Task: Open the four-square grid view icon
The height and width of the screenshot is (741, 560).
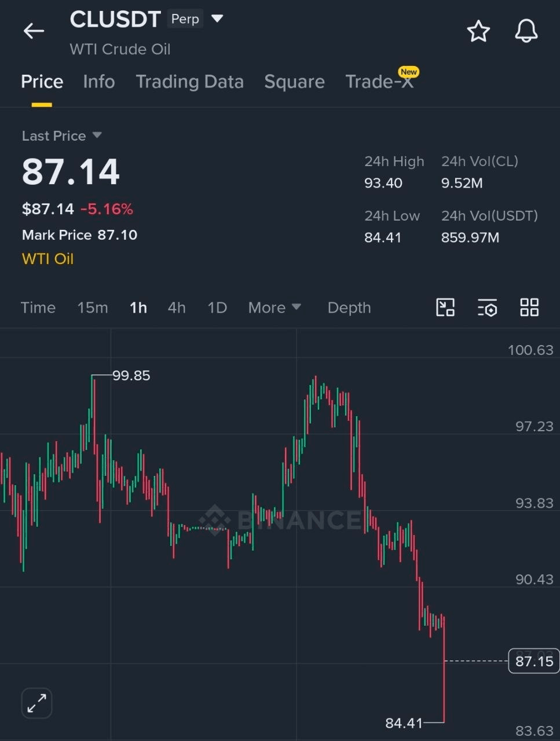Action: [529, 307]
